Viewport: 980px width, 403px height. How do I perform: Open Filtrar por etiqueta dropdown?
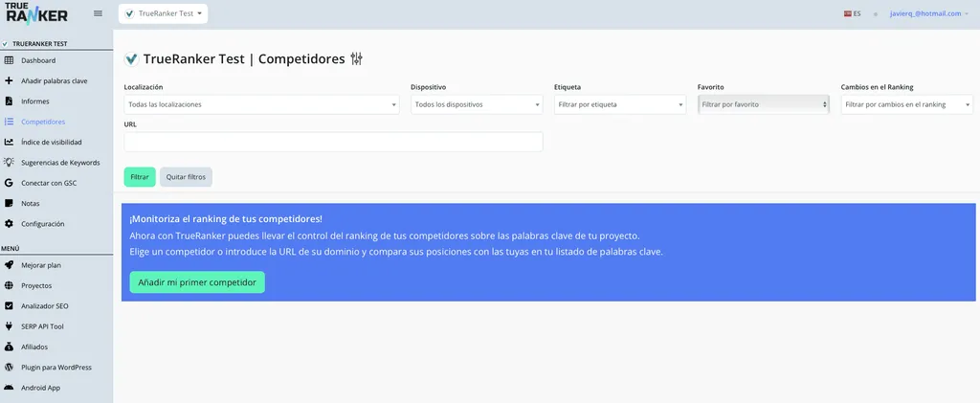(620, 104)
